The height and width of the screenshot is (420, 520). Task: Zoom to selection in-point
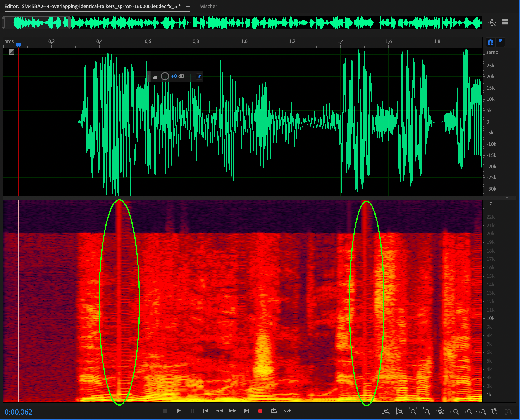tap(454, 411)
